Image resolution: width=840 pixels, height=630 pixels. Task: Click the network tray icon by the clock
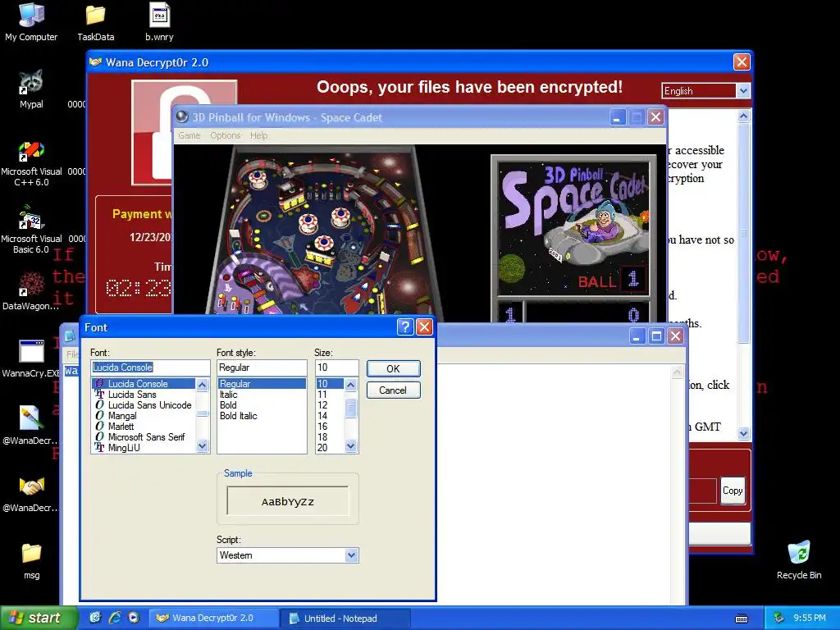point(779,619)
